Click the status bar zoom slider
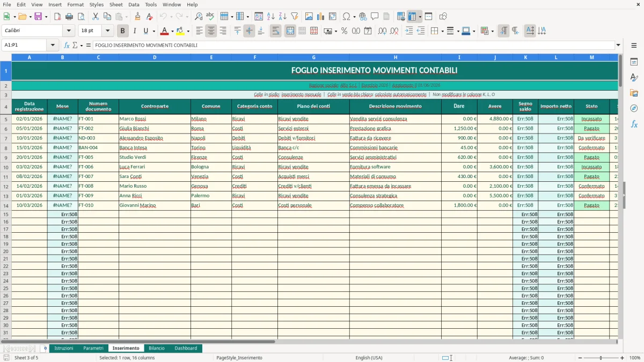The image size is (644, 362). tap(601, 358)
